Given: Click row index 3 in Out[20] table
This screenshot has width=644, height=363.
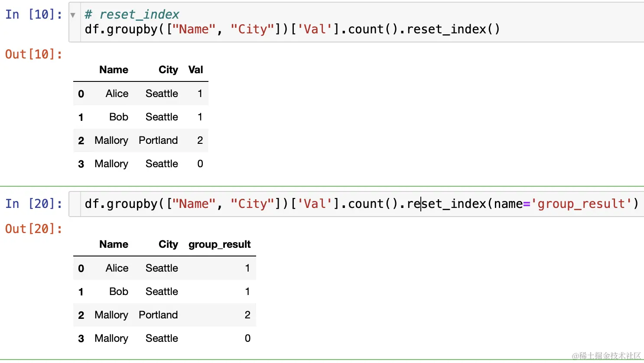Looking at the screenshot, I should pyautogui.click(x=81, y=338).
